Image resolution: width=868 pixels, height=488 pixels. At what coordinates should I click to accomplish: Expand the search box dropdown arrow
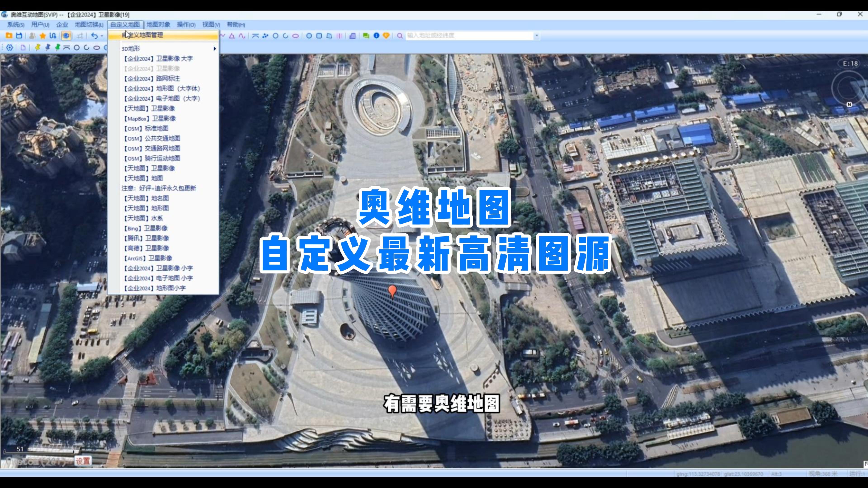point(537,36)
